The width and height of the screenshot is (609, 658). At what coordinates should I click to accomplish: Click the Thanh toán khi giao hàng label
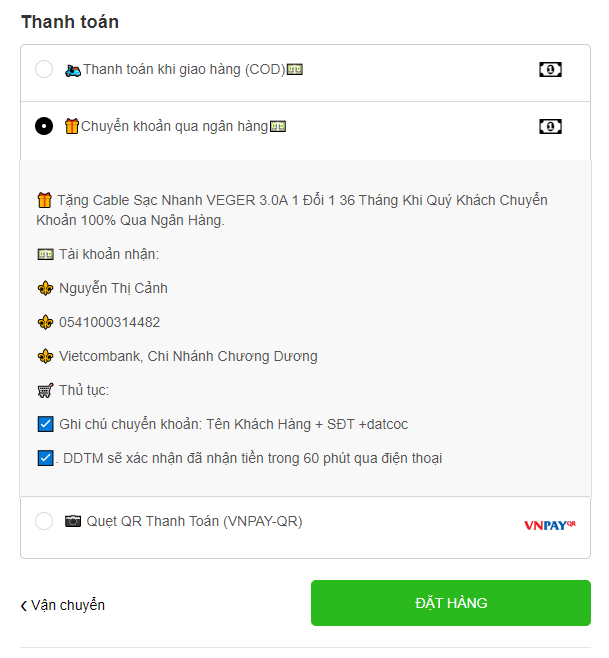184,69
